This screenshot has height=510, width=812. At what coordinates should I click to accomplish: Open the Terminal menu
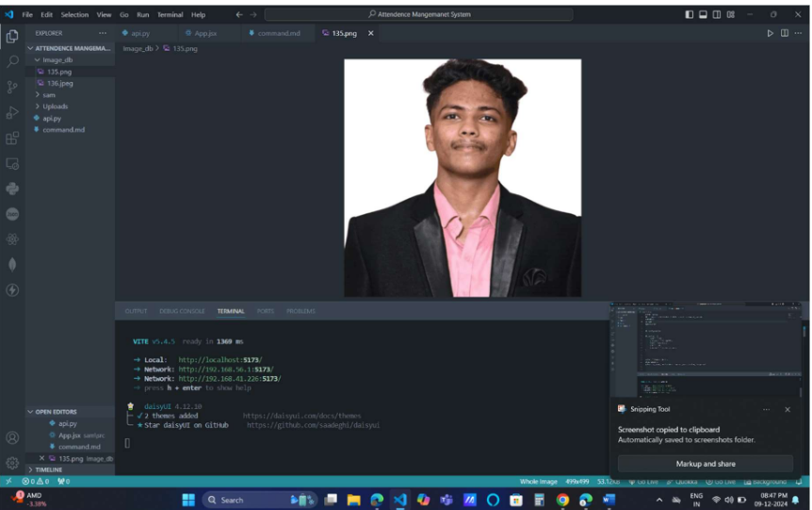(x=170, y=15)
